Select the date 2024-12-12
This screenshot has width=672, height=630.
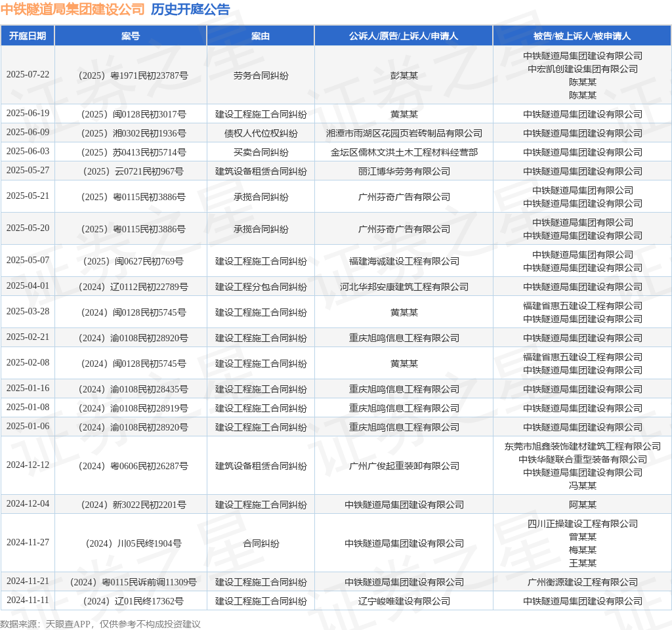tap(28, 465)
